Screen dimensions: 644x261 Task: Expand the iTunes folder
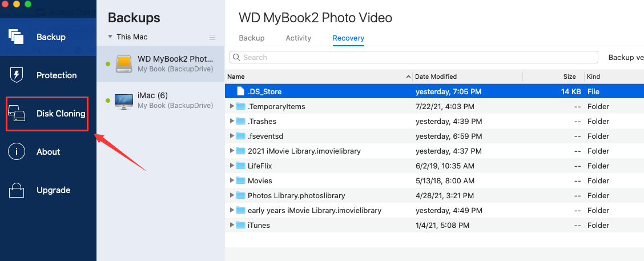(x=232, y=224)
